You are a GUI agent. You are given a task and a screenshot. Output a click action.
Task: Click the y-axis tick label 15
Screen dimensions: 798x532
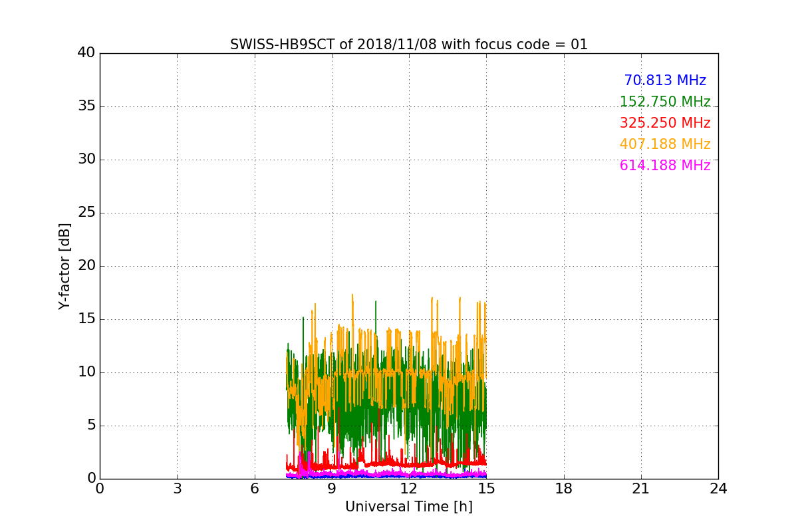pos(86,319)
